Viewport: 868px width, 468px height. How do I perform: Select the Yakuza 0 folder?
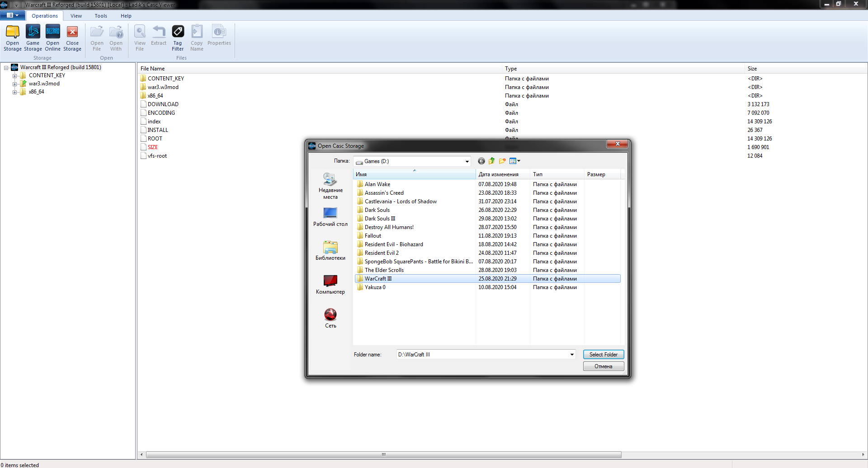click(375, 287)
